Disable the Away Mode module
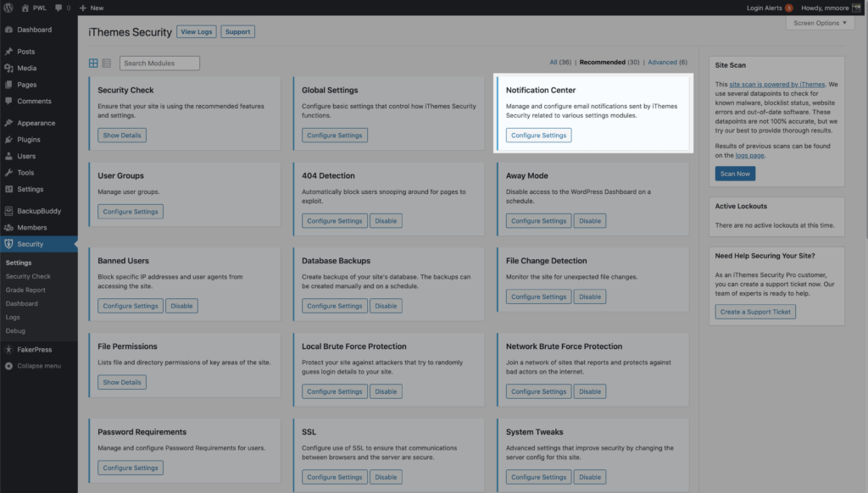868x493 pixels. click(x=590, y=221)
